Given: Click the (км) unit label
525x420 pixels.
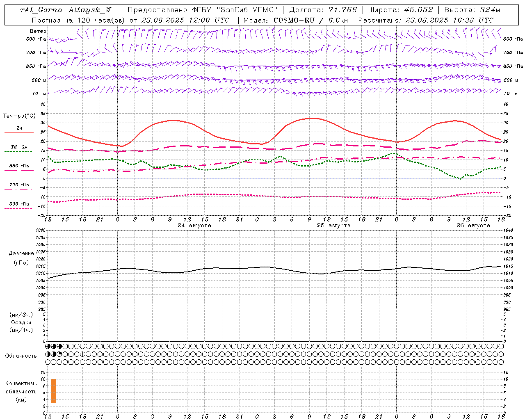Looking at the screenshot, I should [21, 399].
